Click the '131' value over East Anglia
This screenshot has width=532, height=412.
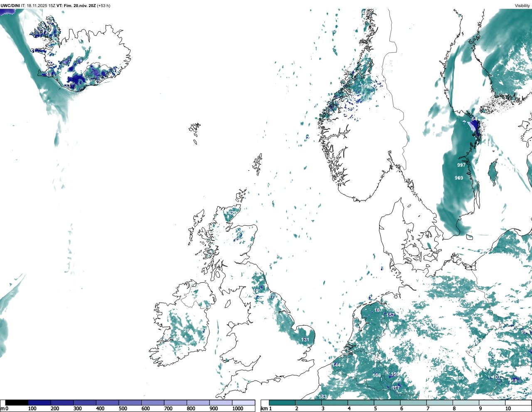tap(305, 340)
